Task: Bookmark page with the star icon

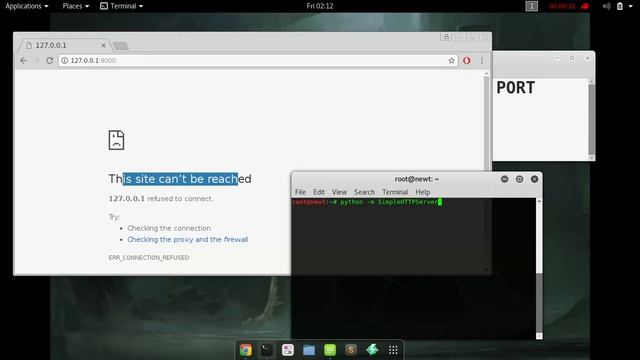Action: [x=451, y=60]
